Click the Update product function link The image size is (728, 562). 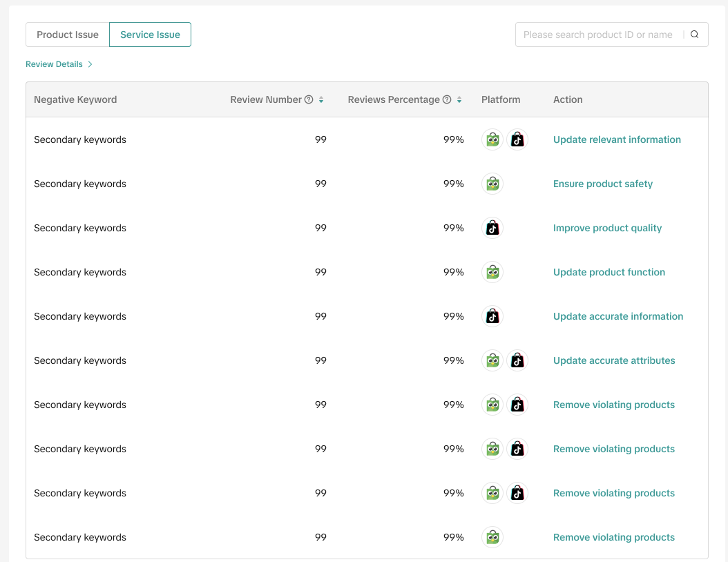point(609,272)
